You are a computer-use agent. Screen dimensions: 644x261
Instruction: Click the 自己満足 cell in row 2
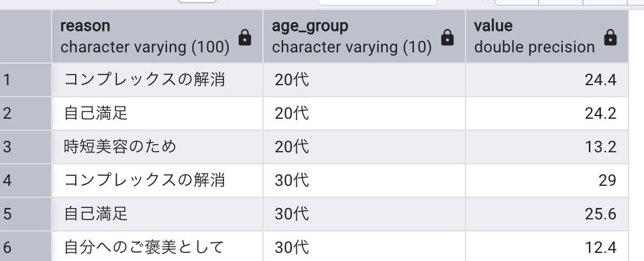(x=157, y=113)
